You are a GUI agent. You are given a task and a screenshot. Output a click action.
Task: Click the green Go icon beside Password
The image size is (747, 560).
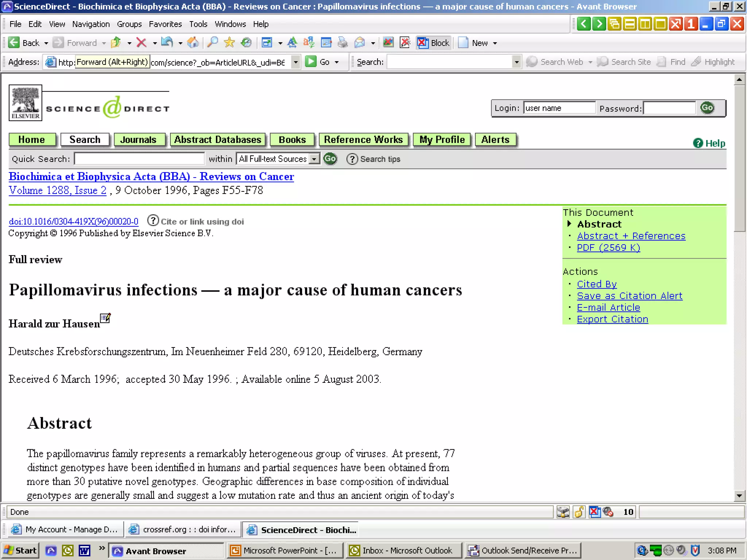click(x=707, y=108)
